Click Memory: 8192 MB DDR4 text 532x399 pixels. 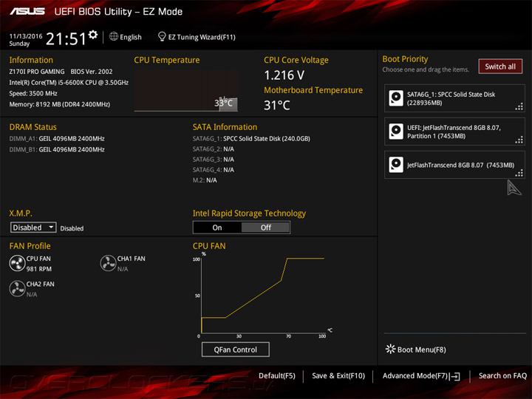pos(60,104)
